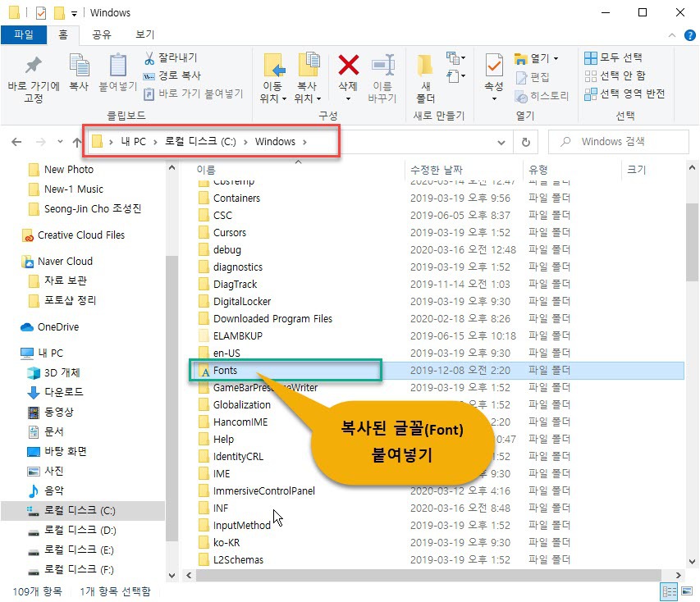Switch to the Share (공유) tab

click(101, 34)
